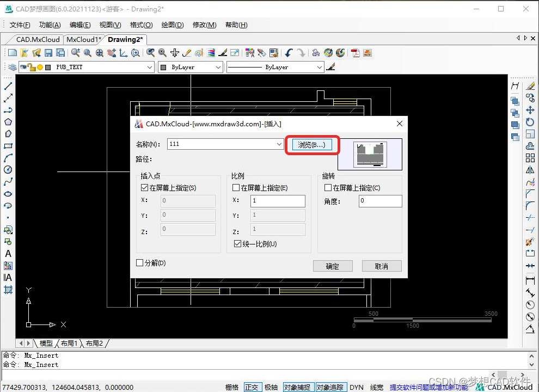Close the Insert dialog

point(400,124)
